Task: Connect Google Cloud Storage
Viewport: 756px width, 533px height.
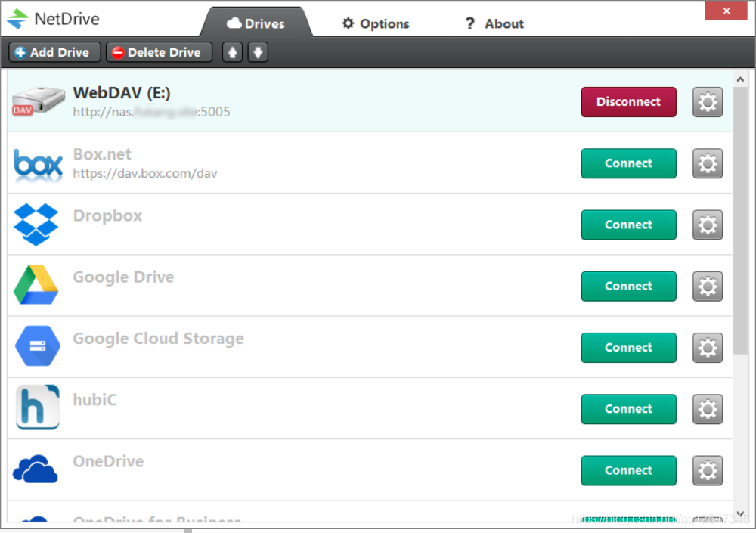Action: pyautogui.click(x=628, y=347)
